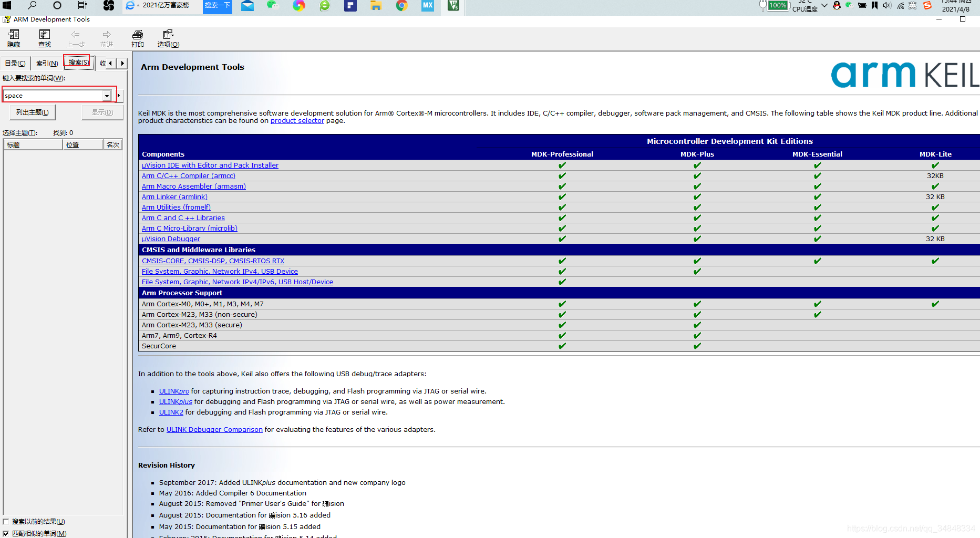Screen dimensions: 980x538
Task: Open Task View on the taskbar
Action: tap(82, 5)
